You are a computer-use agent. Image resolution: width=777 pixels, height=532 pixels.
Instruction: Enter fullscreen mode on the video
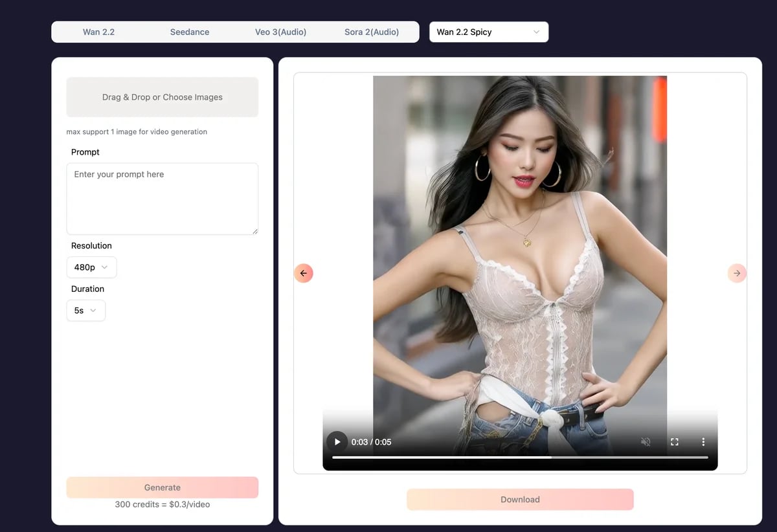click(x=674, y=441)
